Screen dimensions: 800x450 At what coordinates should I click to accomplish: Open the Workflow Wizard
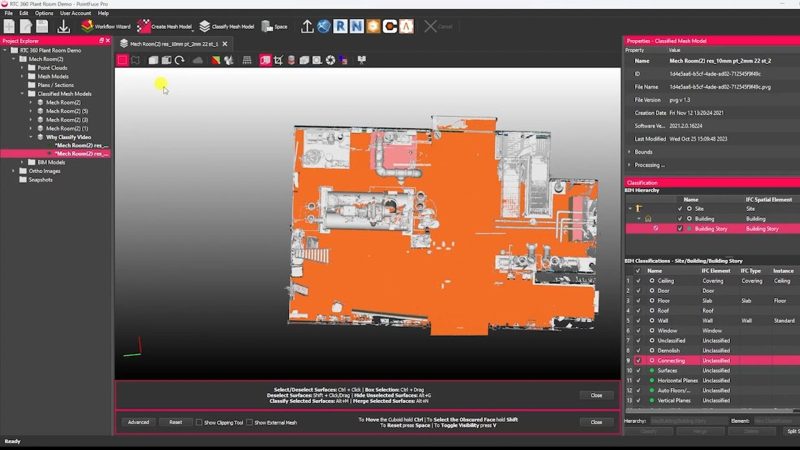tap(106, 26)
